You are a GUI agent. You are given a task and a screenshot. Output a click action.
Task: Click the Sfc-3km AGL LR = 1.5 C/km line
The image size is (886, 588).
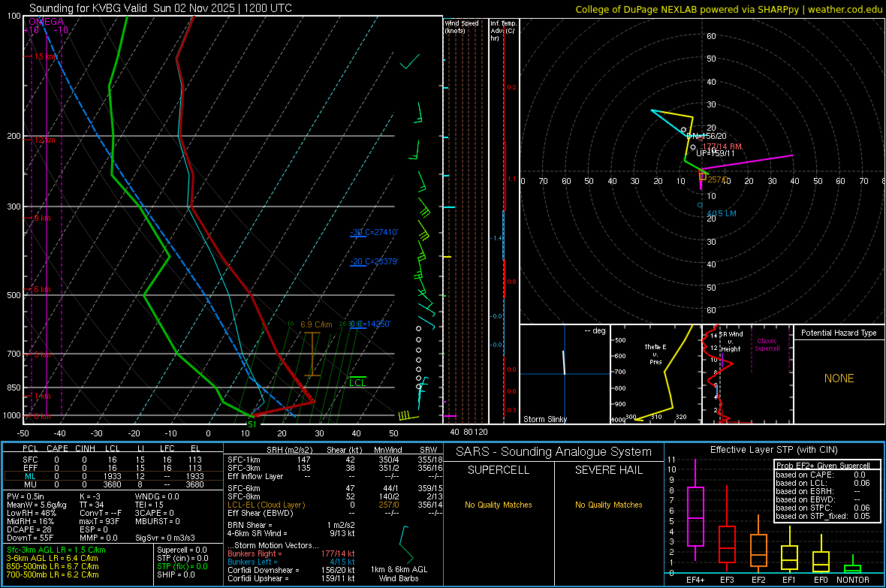click(x=56, y=550)
